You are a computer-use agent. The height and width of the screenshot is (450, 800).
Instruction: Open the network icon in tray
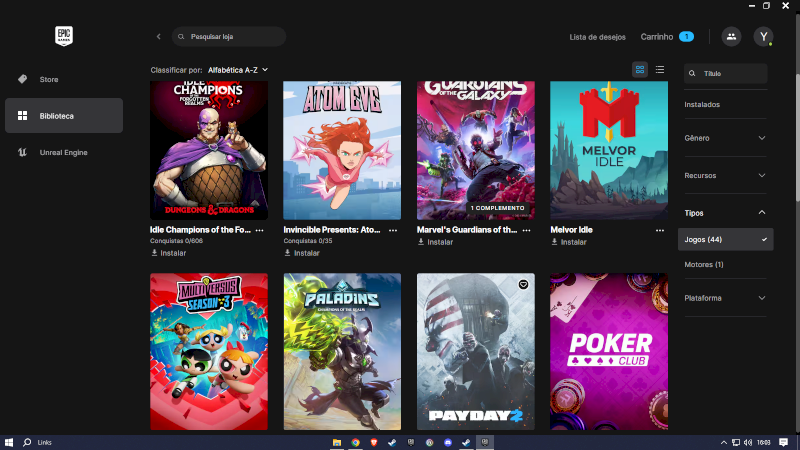(736, 442)
